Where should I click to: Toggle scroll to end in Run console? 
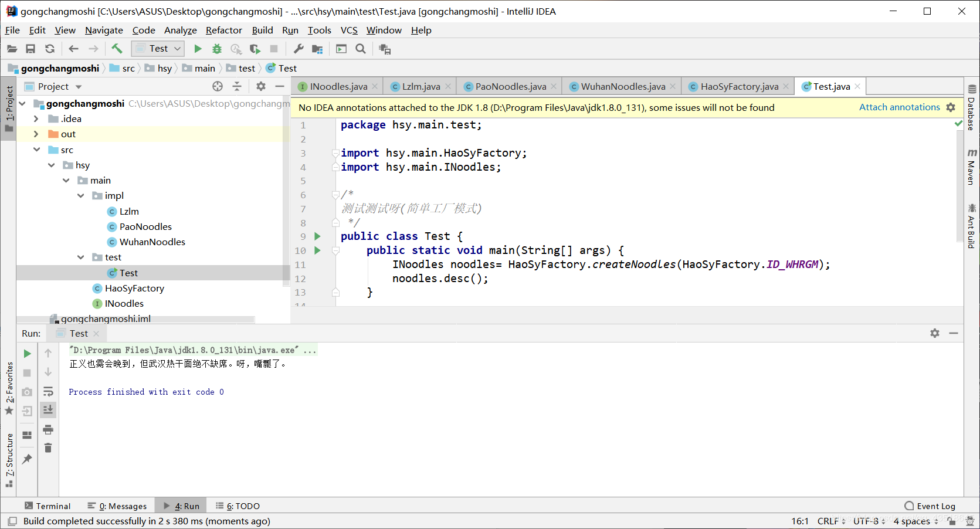(x=48, y=409)
